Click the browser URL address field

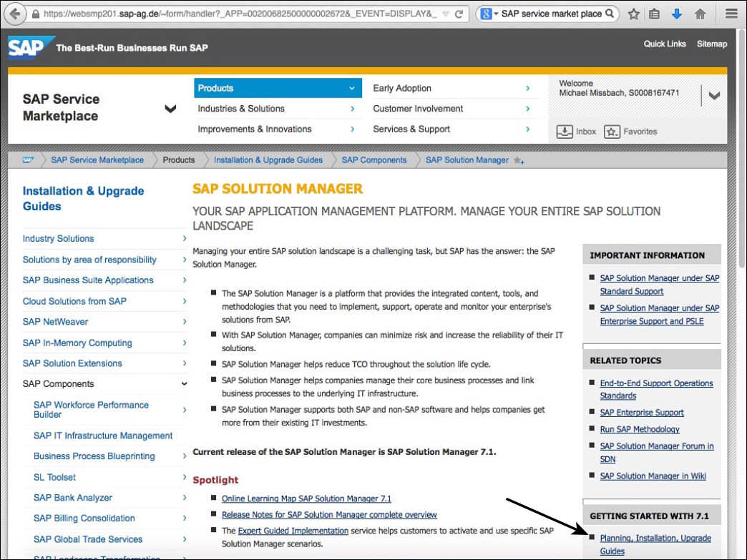[x=240, y=14]
